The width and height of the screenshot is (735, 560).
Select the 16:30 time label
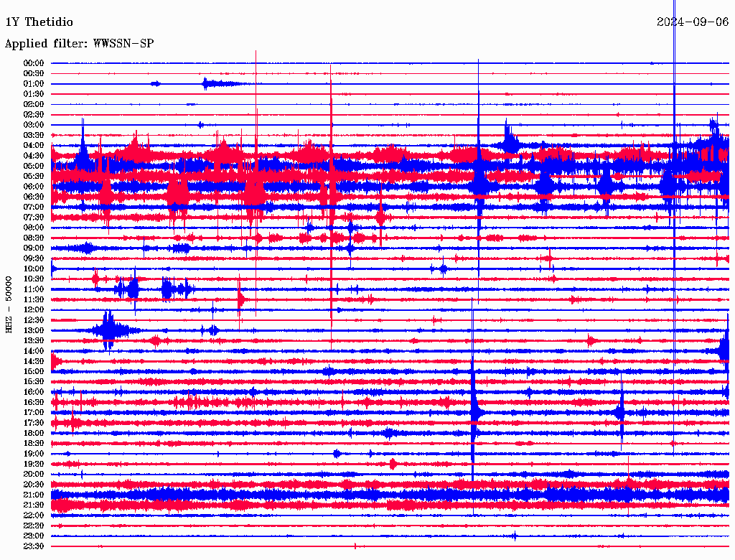(x=34, y=403)
